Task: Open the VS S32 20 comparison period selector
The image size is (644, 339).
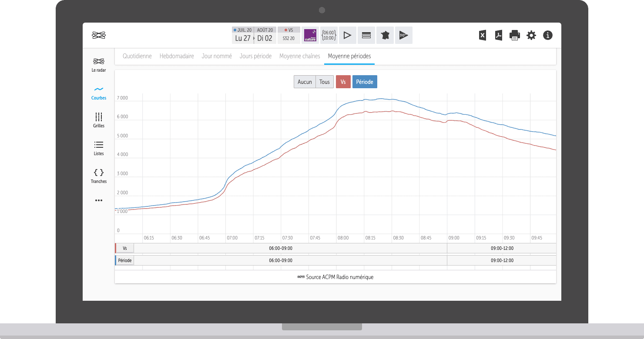Action: point(289,36)
